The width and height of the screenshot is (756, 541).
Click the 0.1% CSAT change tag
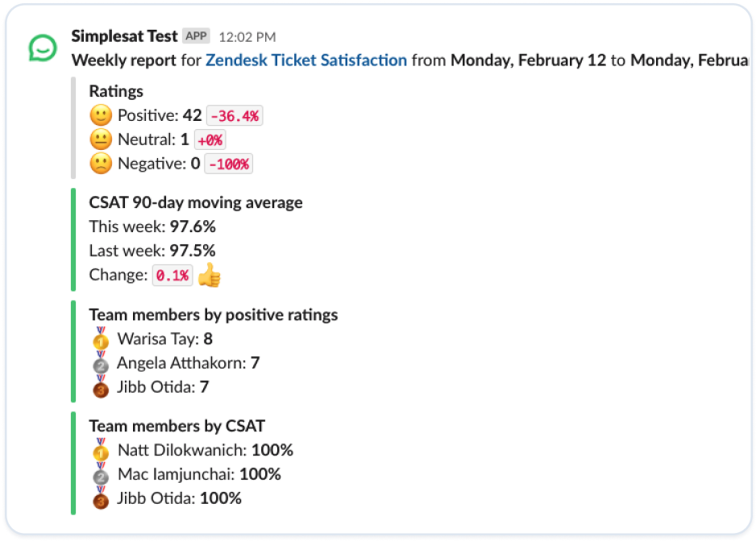coord(172,275)
